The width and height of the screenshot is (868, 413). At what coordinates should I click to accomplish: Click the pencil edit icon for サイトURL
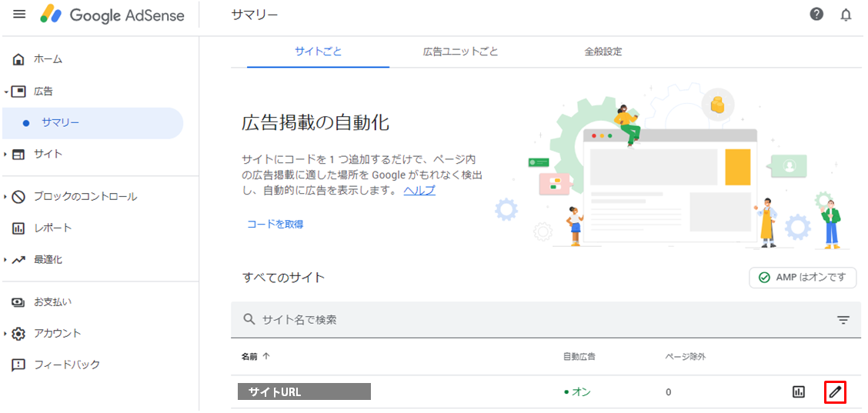point(836,392)
